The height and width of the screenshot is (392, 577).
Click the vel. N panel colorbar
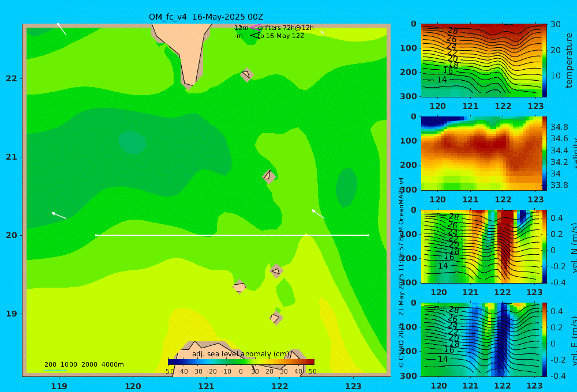tap(545, 246)
